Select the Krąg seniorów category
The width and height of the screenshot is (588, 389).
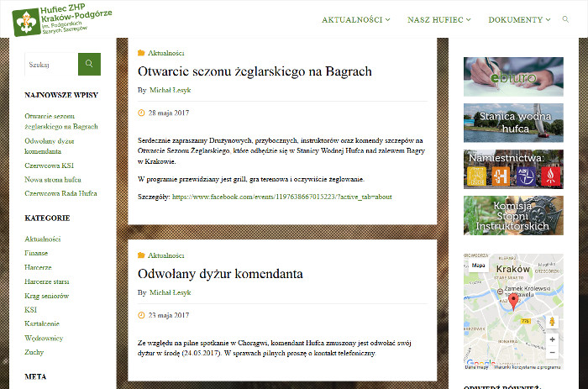click(x=46, y=296)
